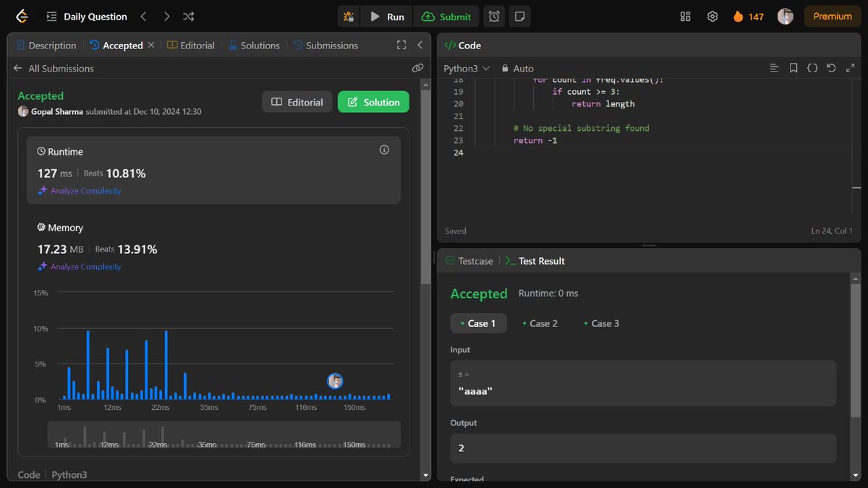Click the '# No special substring found' comment
Screen dimensions: 868x488
click(x=582, y=128)
